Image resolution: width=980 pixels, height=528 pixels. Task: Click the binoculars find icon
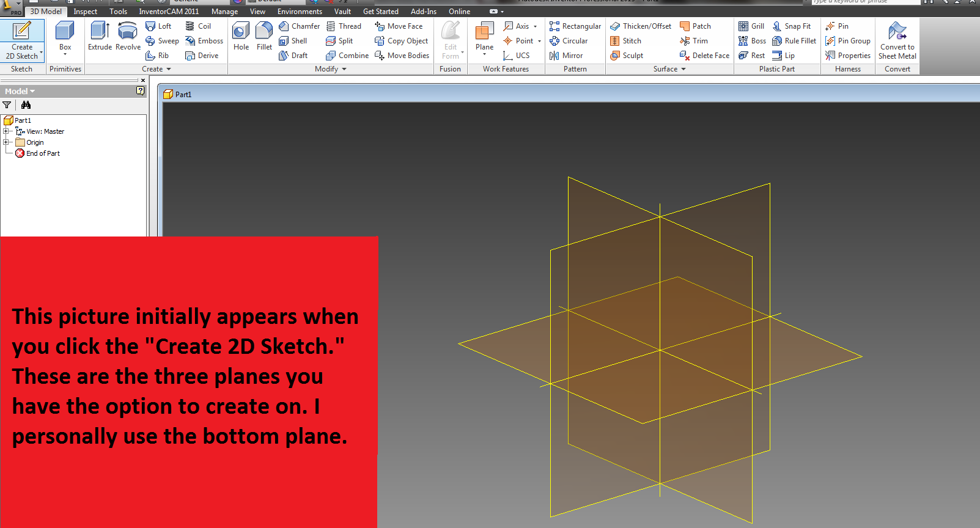click(26, 105)
